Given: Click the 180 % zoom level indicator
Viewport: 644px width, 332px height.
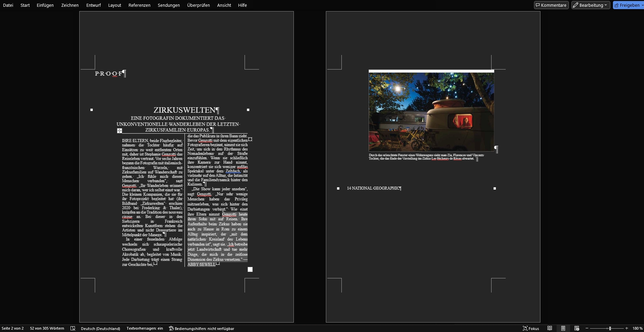Looking at the screenshot, I should pos(637,328).
